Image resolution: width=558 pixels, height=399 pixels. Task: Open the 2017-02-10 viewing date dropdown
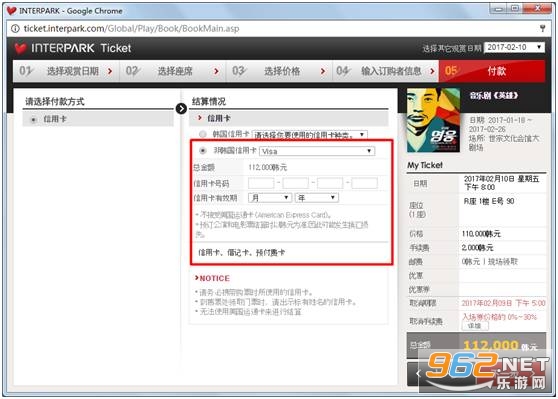coord(514,47)
